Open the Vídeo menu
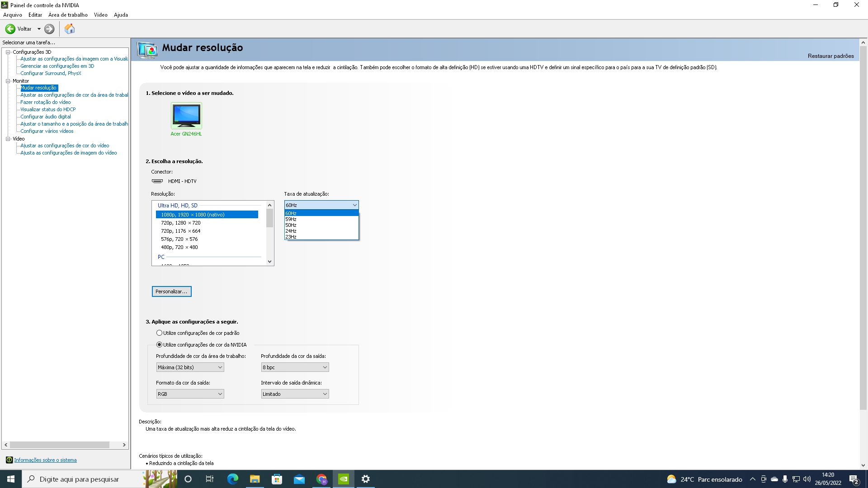The width and height of the screenshot is (868, 488). 100,15
